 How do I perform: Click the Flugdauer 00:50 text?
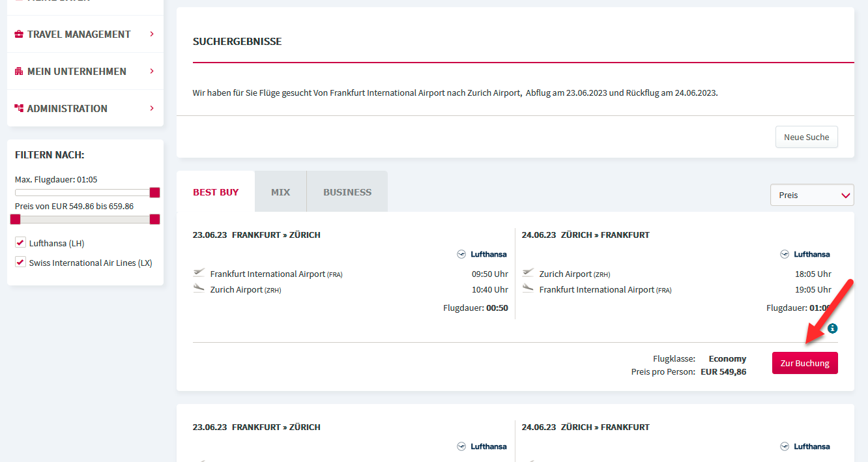[476, 308]
